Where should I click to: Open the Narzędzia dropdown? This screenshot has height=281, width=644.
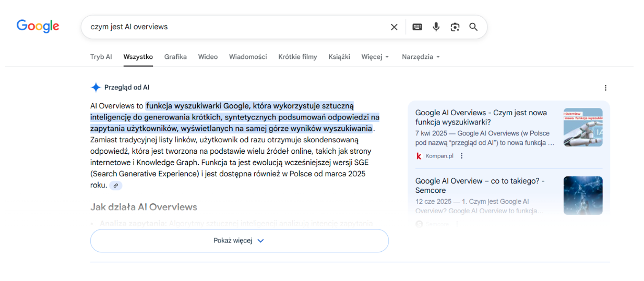click(421, 57)
